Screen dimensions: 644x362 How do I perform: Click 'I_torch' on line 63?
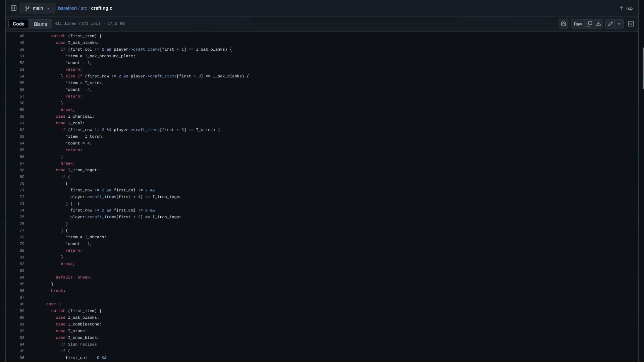(93, 136)
